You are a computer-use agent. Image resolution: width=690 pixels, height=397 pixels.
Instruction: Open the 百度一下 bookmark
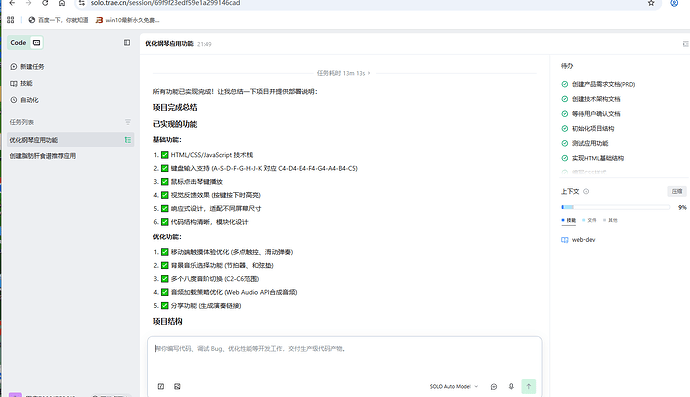pos(58,20)
